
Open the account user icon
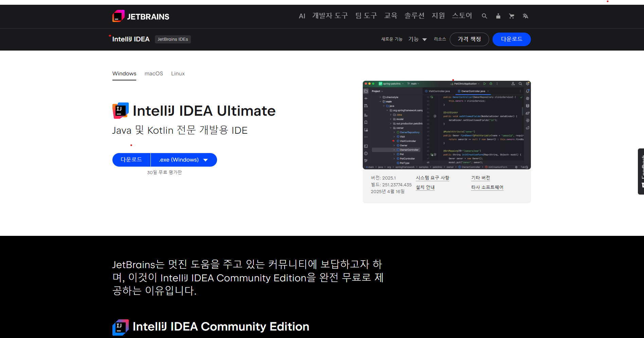point(498,16)
